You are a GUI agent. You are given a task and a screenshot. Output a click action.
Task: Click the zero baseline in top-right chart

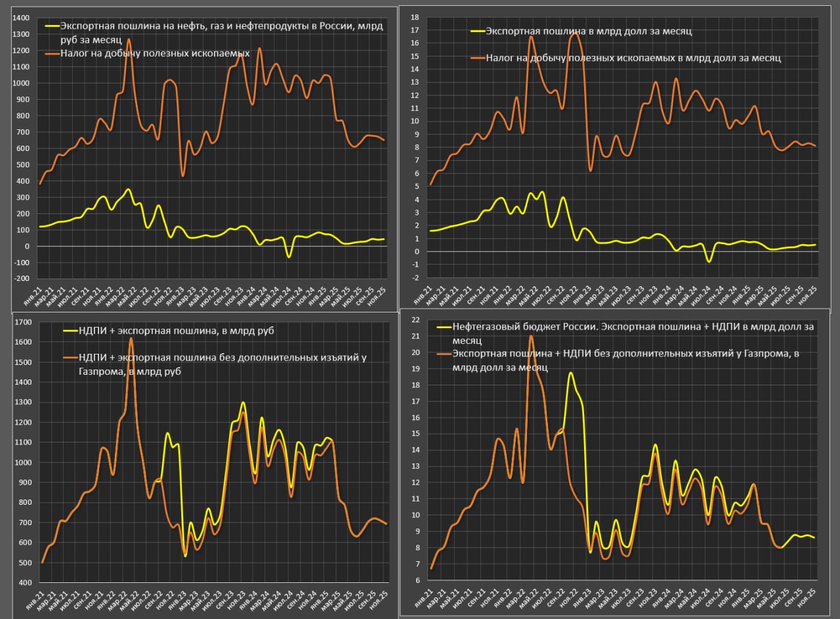623,251
